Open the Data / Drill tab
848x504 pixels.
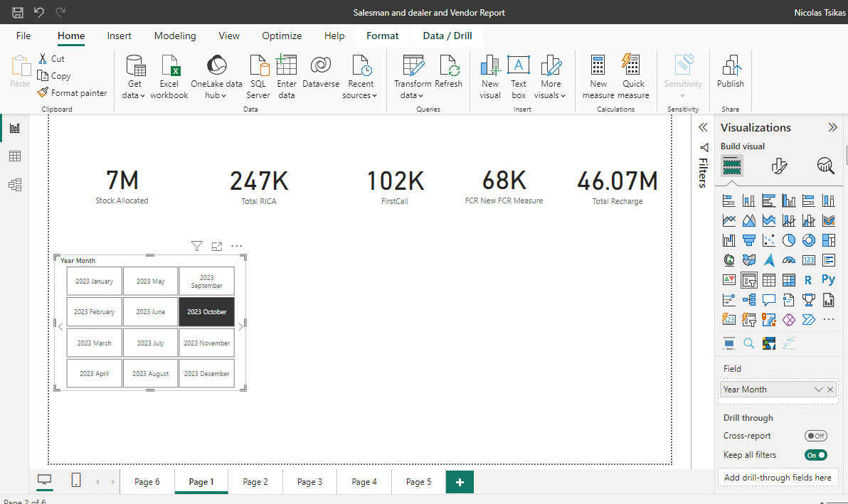(x=447, y=36)
